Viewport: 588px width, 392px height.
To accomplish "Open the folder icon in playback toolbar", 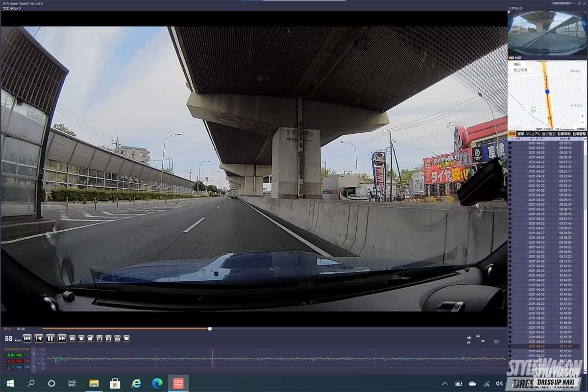I will coord(126,338).
